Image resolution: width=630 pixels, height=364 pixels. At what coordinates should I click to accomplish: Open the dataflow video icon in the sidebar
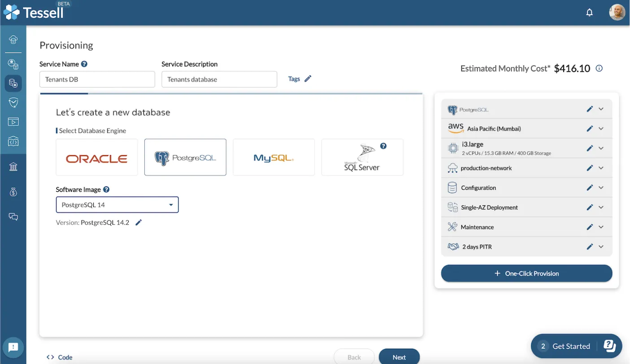(x=13, y=121)
